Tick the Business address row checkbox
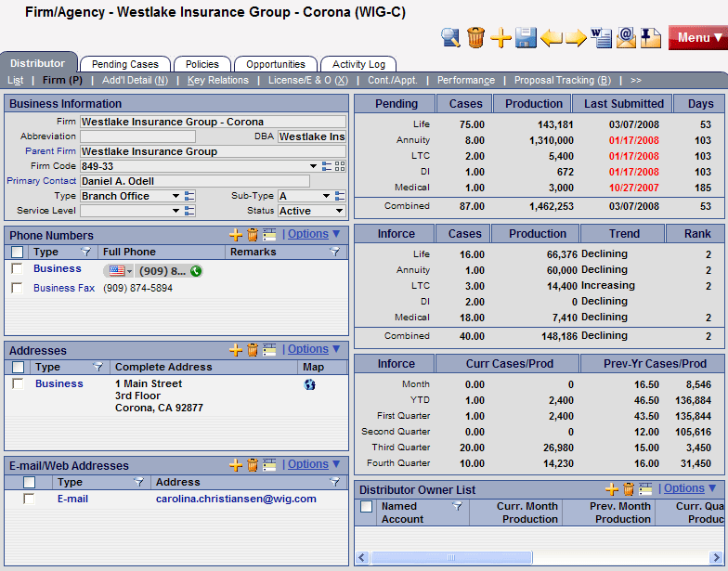 coord(17,384)
